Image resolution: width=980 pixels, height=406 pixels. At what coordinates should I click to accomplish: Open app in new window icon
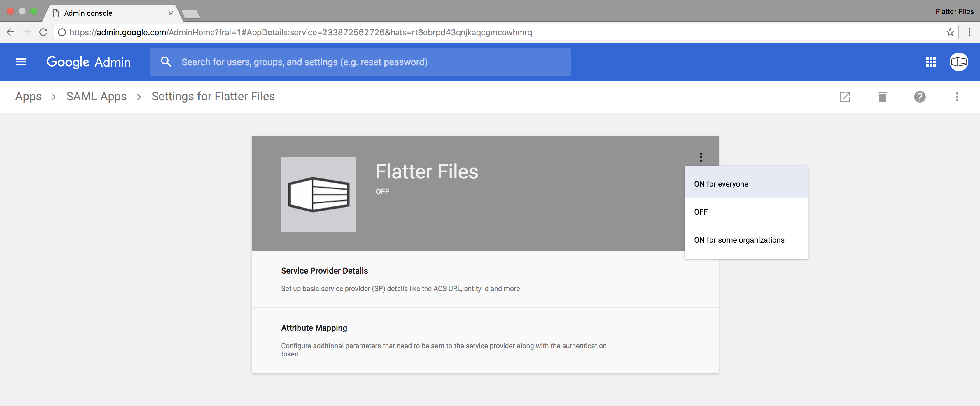(x=845, y=97)
